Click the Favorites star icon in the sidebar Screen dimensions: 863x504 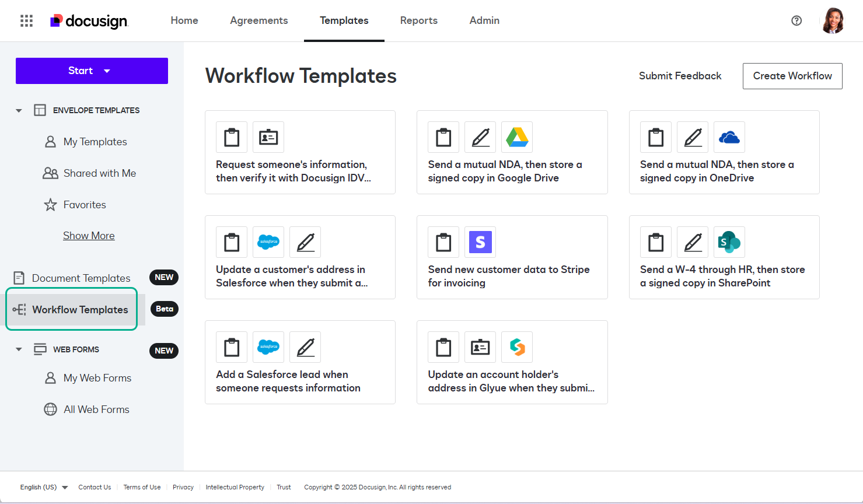[x=50, y=204]
